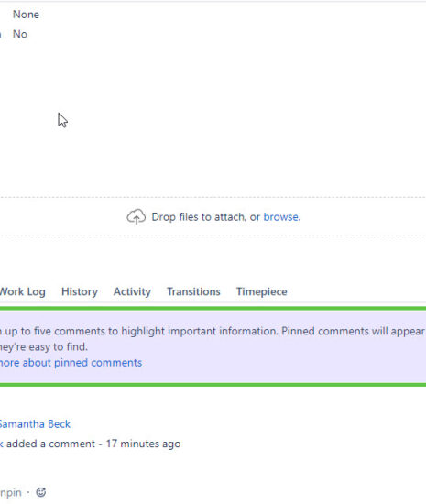Select the Activity tab

[132, 291]
